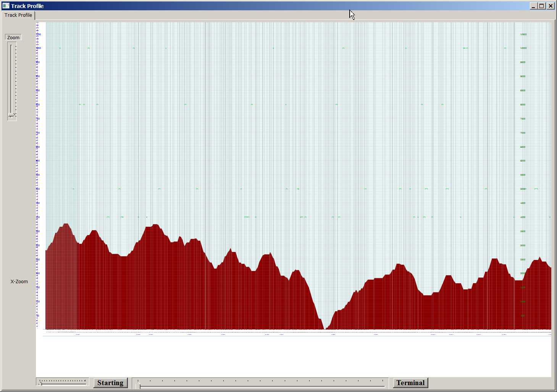Click the white area below the elevation chart
Viewport: 557px width, 392px height.
pos(294,357)
